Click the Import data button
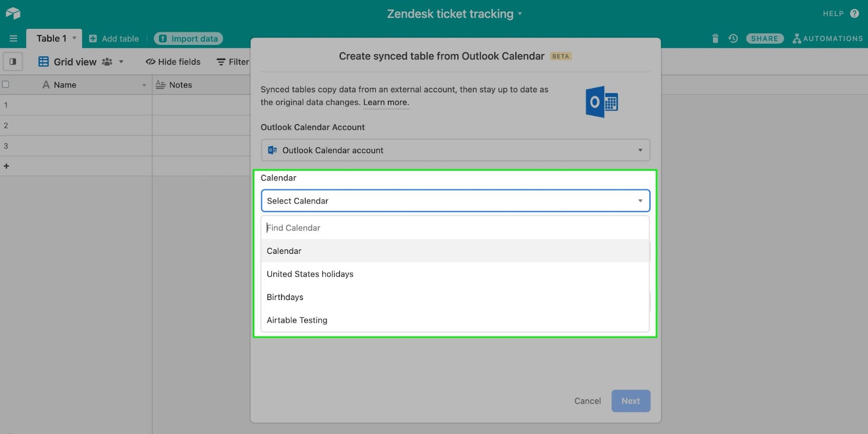 point(188,39)
